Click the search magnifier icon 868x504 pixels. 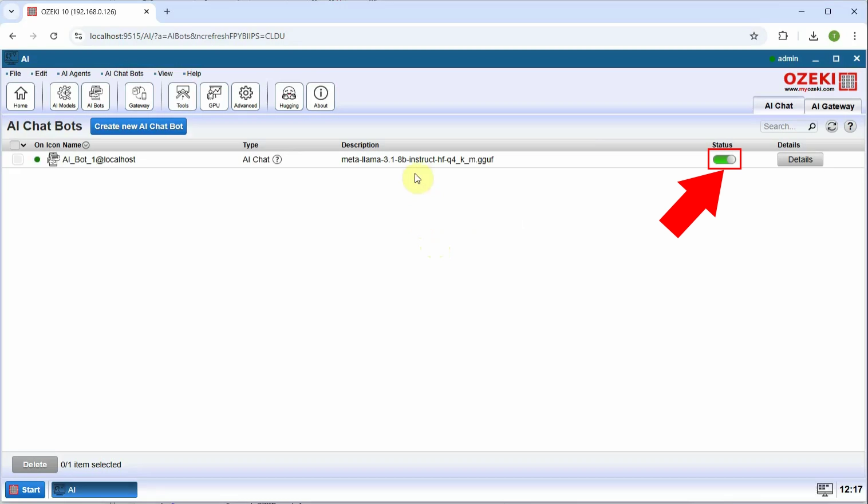[x=812, y=127]
